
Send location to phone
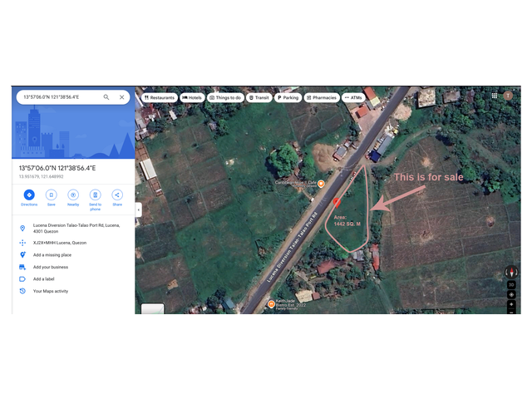pyautogui.click(x=95, y=195)
